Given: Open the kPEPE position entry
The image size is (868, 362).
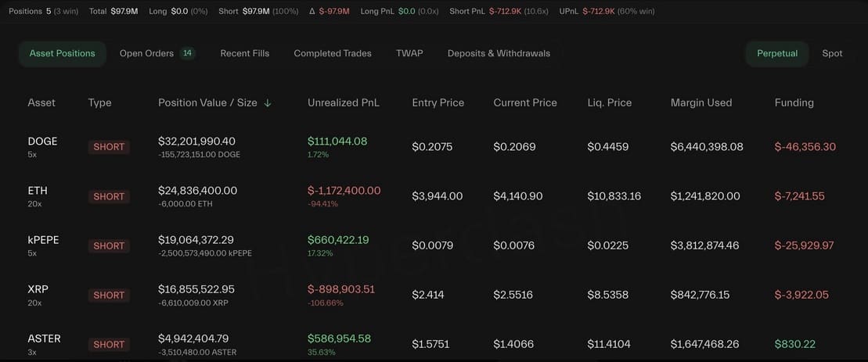Looking at the screenshot, I should tap(43, 240).
